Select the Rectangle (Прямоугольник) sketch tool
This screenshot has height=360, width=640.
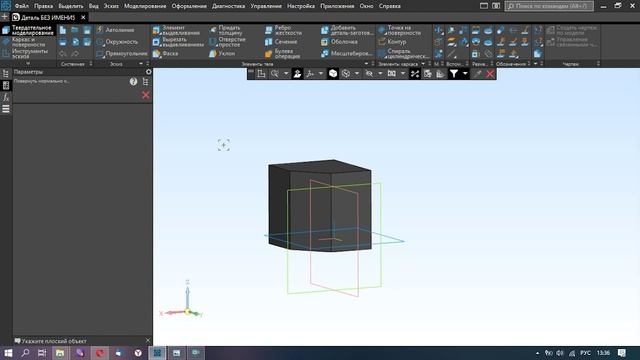pyautogui.click(x=122, y=53)
